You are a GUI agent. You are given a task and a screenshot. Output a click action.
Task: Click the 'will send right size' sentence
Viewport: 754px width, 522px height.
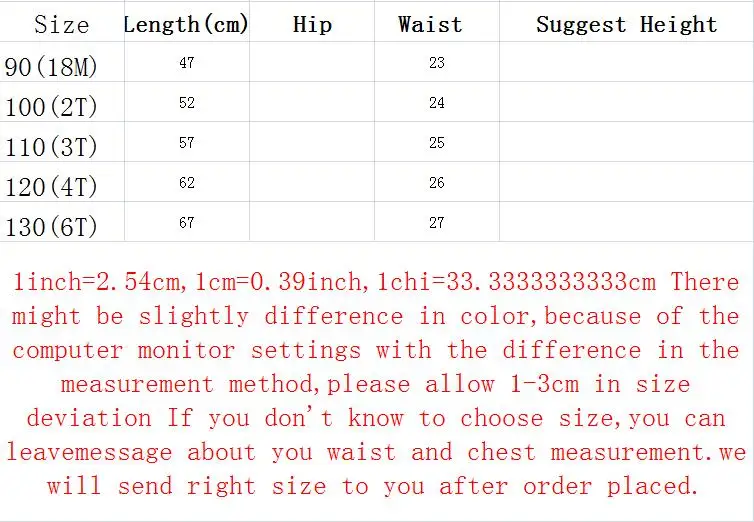[x=373, y=486]
